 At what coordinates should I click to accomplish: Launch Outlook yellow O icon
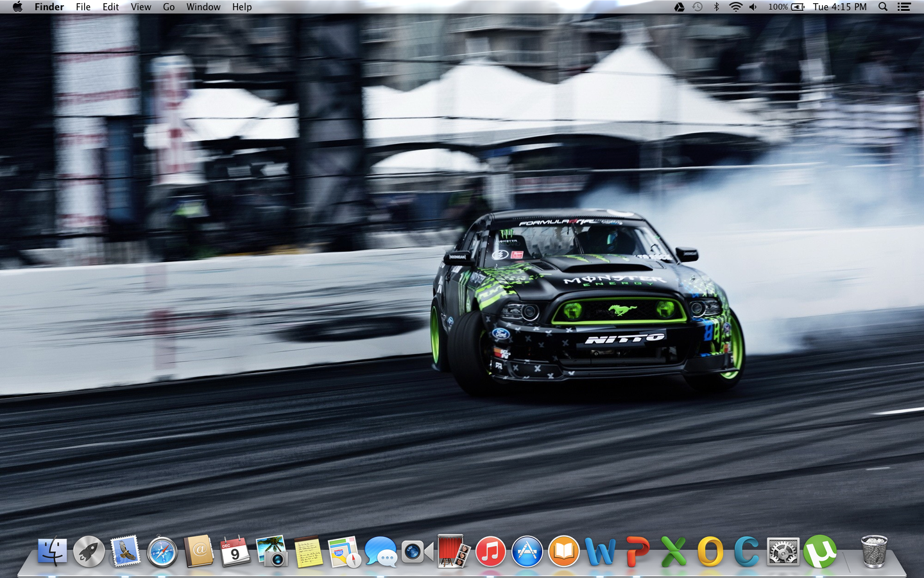click(x=710, y=552)
